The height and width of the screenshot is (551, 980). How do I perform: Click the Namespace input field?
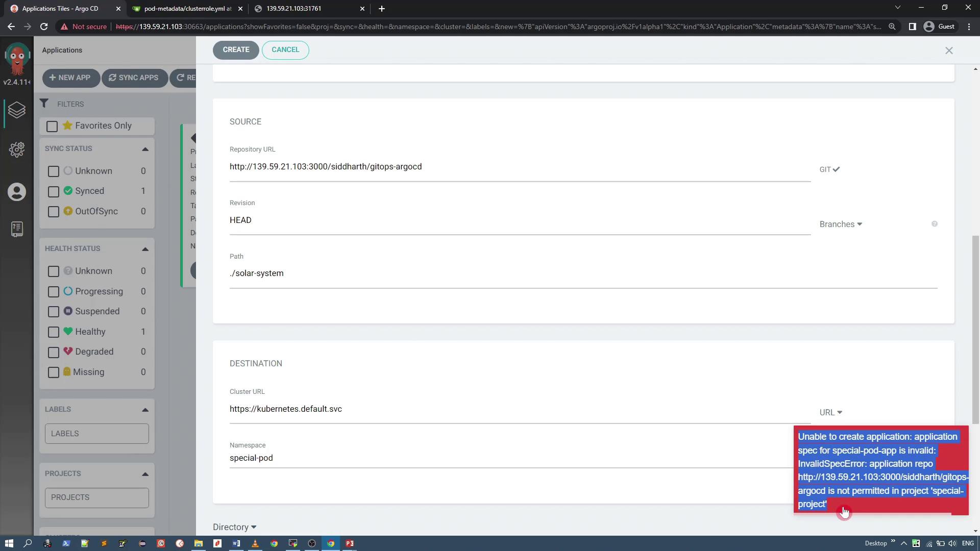(x=510, y=458)
